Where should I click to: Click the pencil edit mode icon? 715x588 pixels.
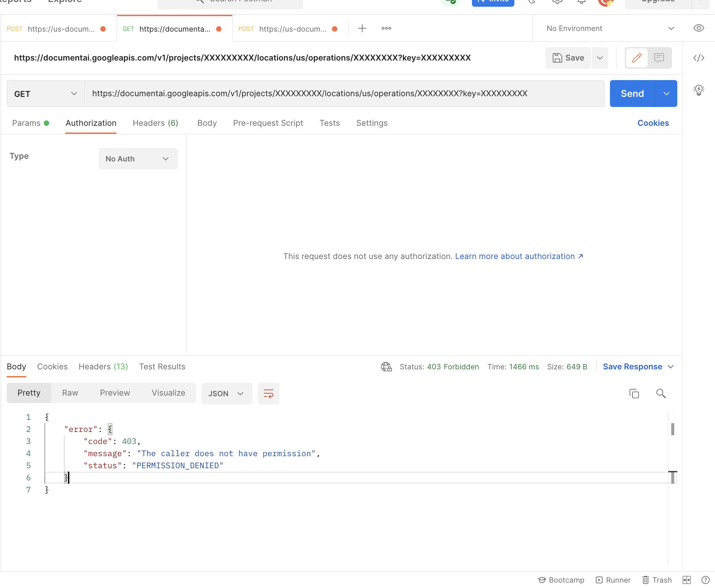coord(637,58)
